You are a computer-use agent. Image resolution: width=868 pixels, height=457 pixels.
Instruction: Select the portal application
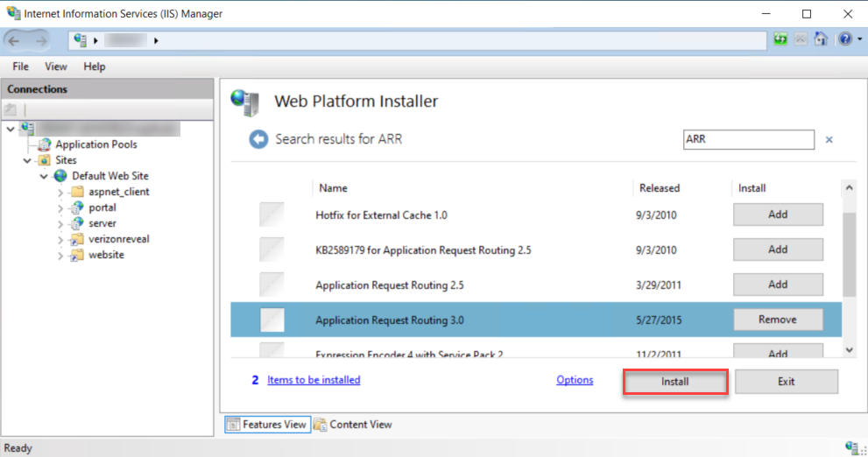pos(102,207)
